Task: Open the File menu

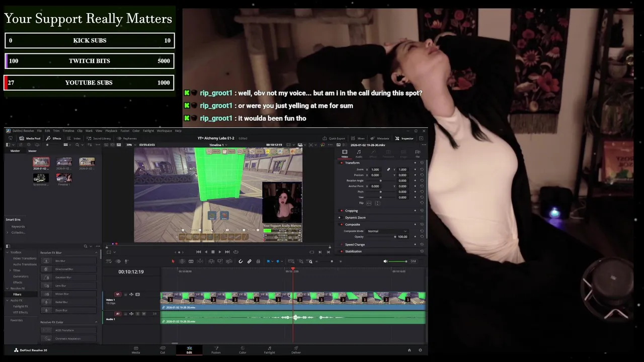Action: point(39,131)
